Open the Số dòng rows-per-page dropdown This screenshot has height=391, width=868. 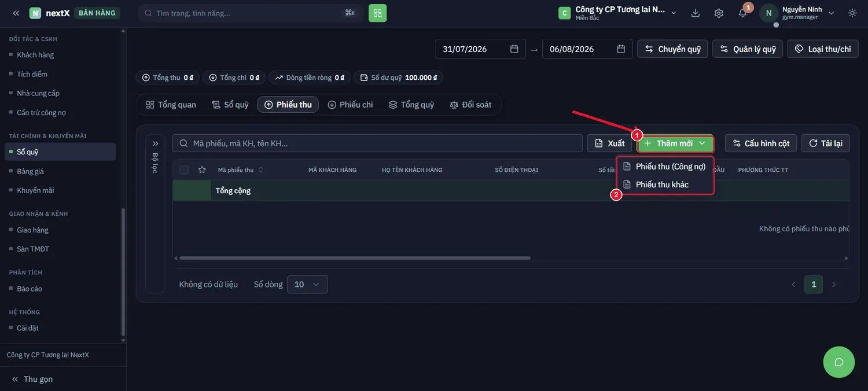coord(307,285)
